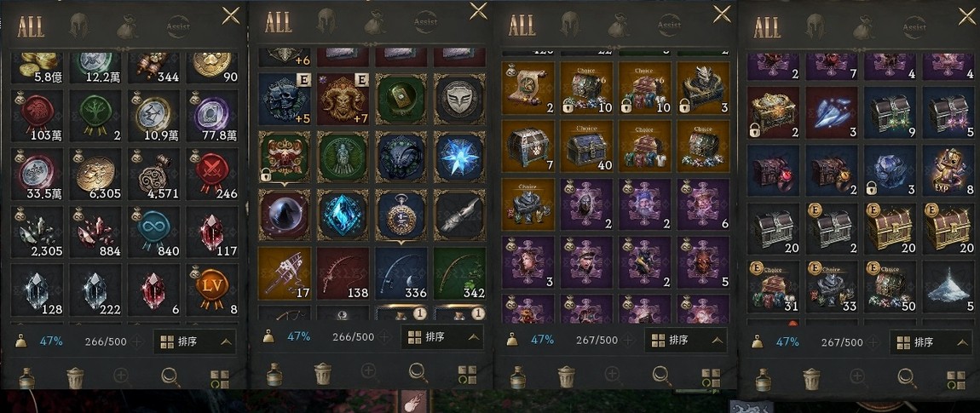This screenshot has height=413, width=980.
Task: Select the glowing blue star item
Action: point(459,157)
